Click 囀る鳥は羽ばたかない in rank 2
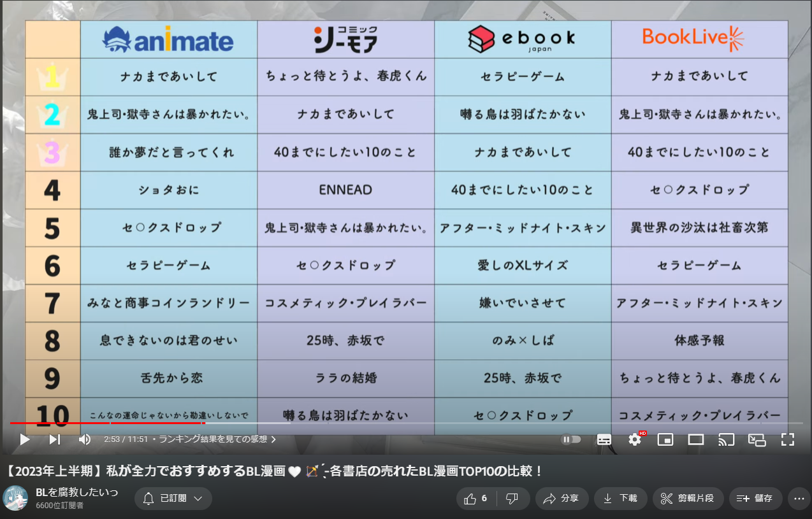 point(523,114)
